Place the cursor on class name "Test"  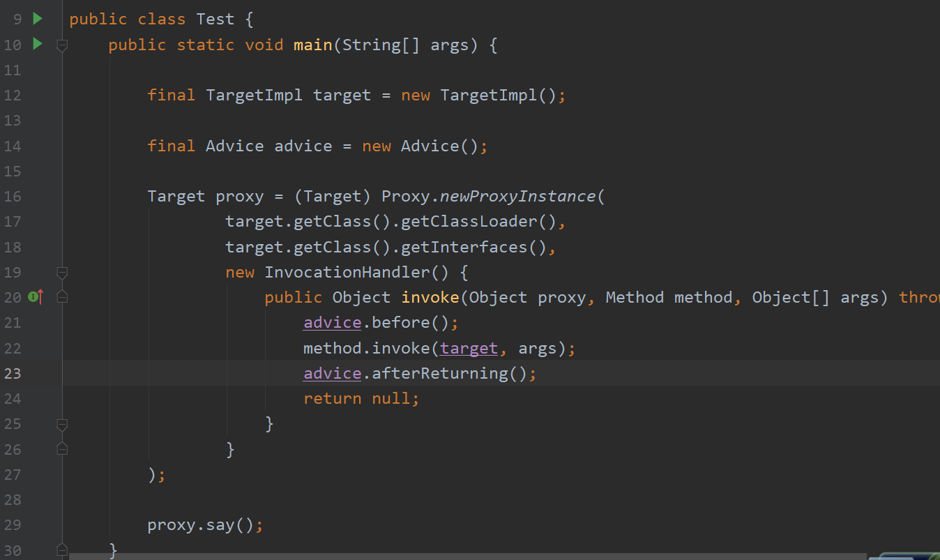(x=215, y=19)
